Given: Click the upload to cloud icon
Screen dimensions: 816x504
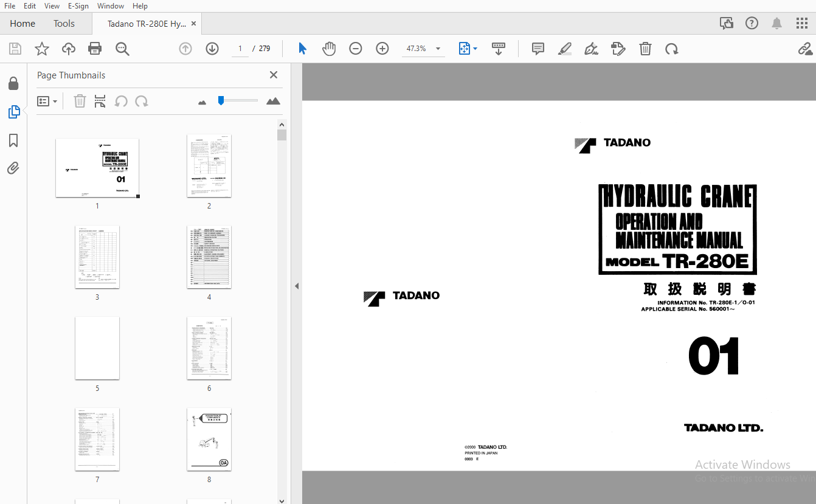Looking at the screenshot, I should [69, 49].
